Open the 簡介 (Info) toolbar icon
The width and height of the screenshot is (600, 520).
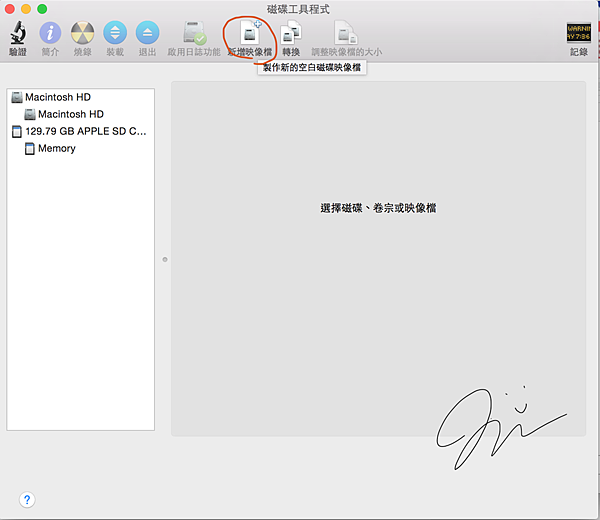pos(50,33)
